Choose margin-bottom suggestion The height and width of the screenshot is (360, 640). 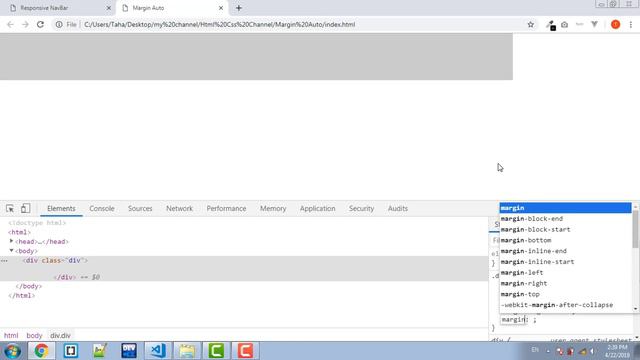coord(565,240)
